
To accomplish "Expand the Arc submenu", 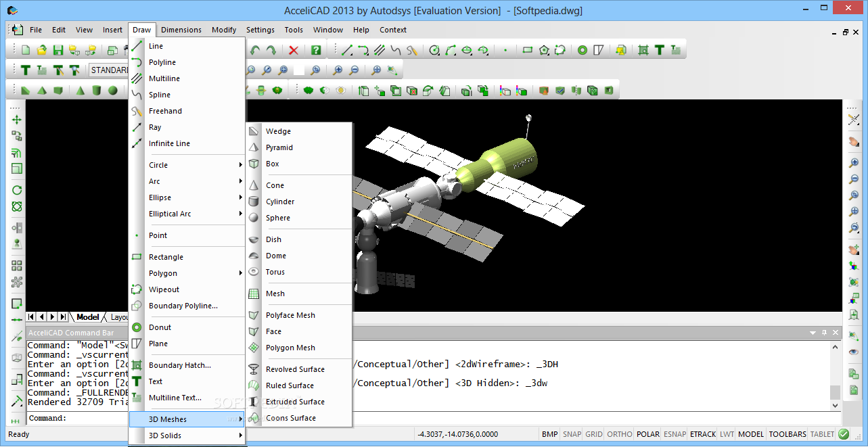I will (187, 181).
